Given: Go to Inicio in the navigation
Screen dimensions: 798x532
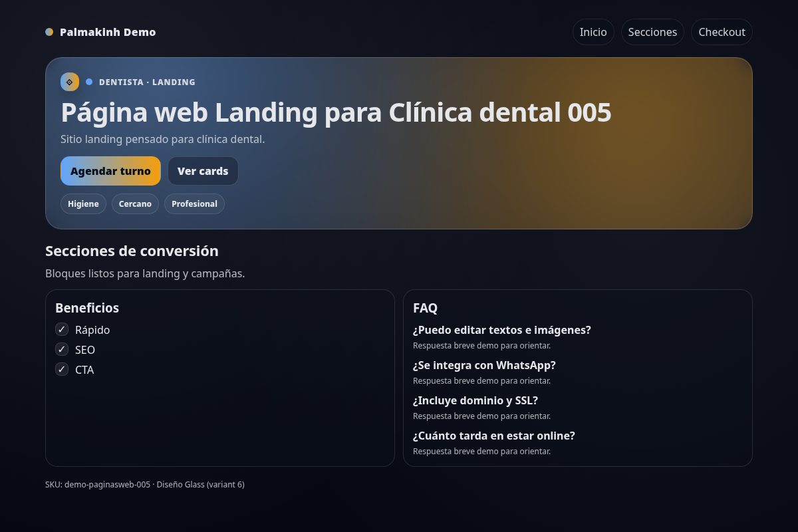Looking at the screenshot, I should click(x=593, y=31).
